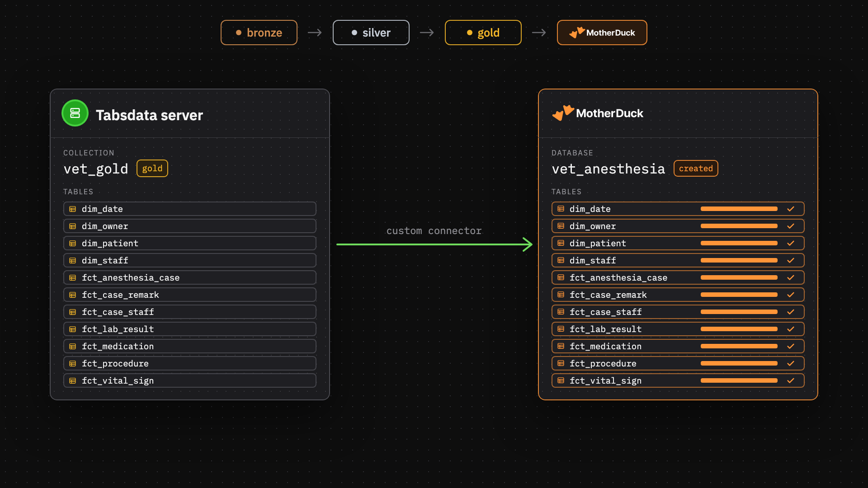Viewport: 868px width, 488px height.
Task: Click the Tabsdata server title text
Action: click(150, 115)
